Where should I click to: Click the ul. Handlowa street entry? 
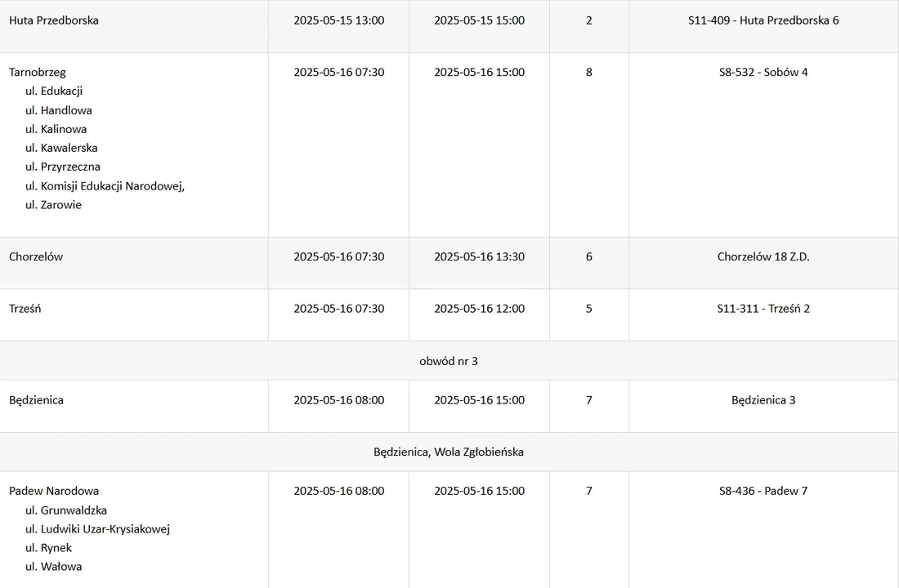pos(59,110)
